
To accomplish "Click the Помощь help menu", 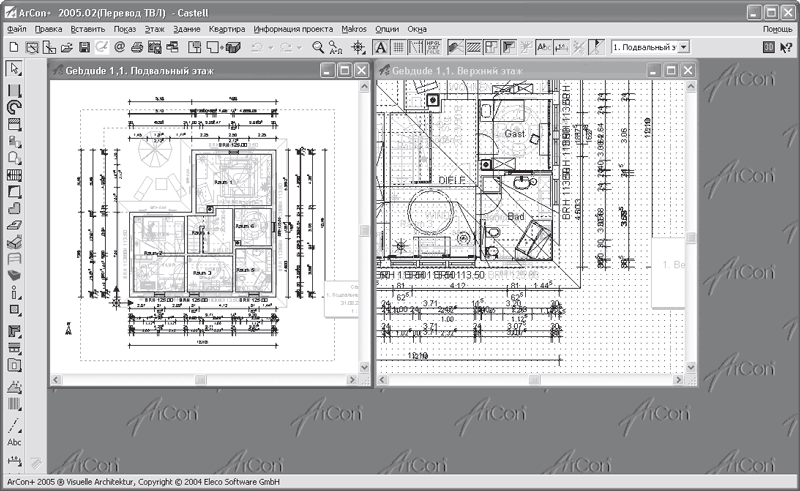I will [x=777, y=30].
